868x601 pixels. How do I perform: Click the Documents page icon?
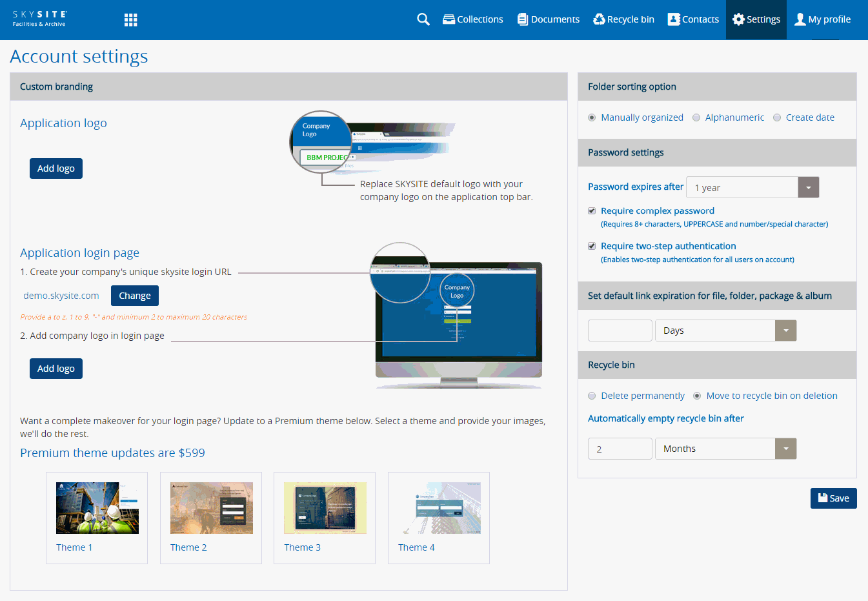click(523, 19)
